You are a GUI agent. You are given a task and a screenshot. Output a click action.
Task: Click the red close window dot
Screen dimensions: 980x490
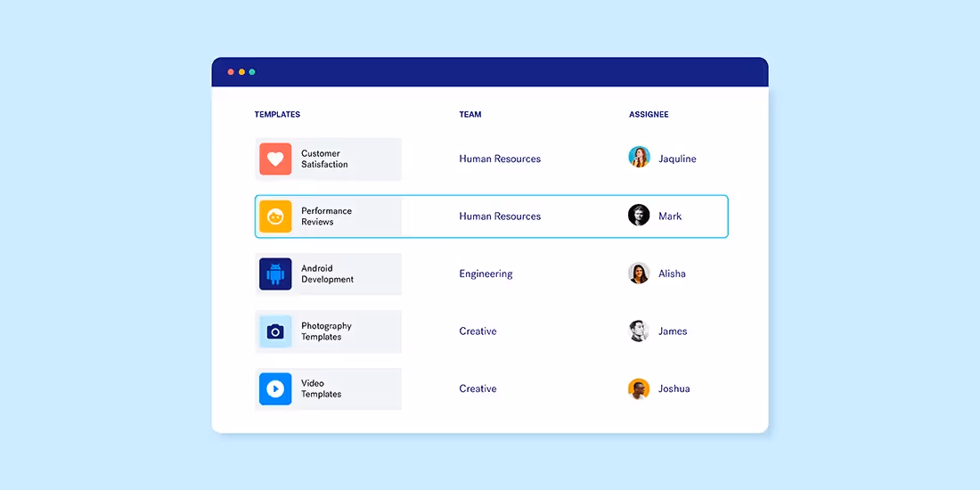[x=231, y=72]
